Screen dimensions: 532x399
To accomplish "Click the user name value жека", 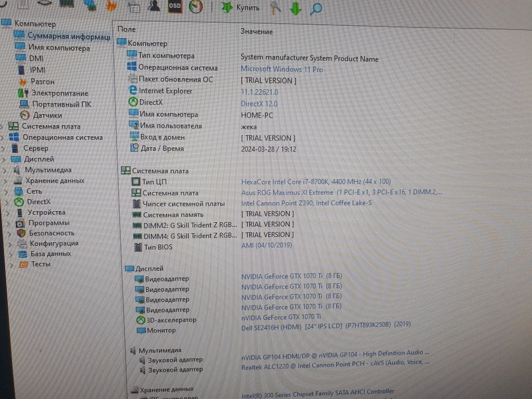I will point(249,127).
